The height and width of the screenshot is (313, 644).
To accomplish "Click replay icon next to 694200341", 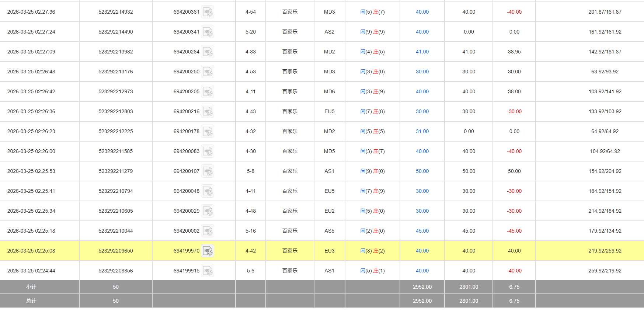I will pos(208,32).
